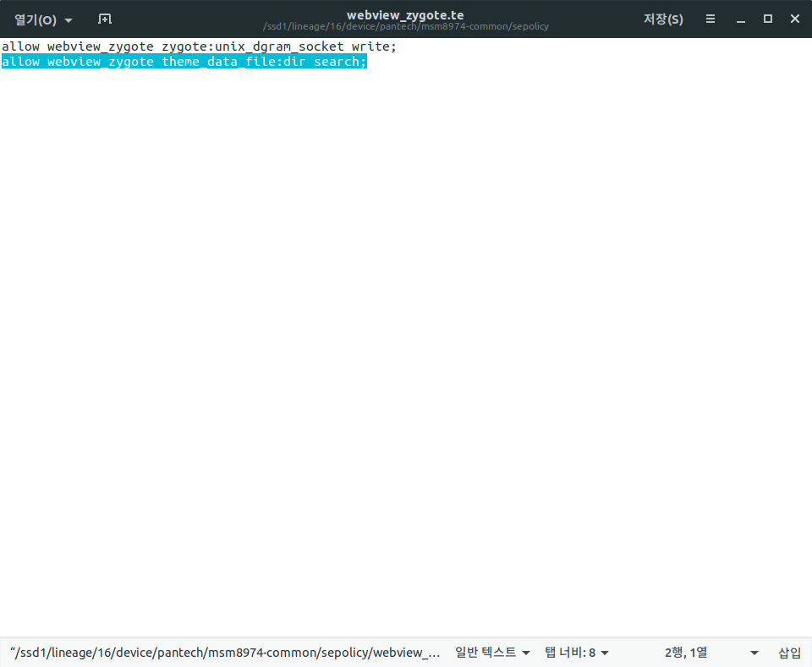Viewport: 812px width, 667px height.
Task: Save the file using 저장(S)
Action: point(663,19)
